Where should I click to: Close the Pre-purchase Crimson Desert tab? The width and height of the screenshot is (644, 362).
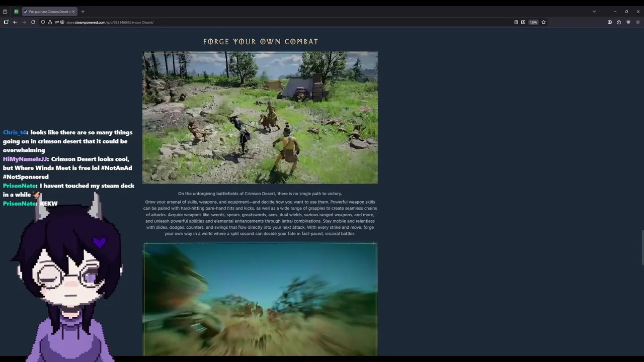click(x=73, y=12)
